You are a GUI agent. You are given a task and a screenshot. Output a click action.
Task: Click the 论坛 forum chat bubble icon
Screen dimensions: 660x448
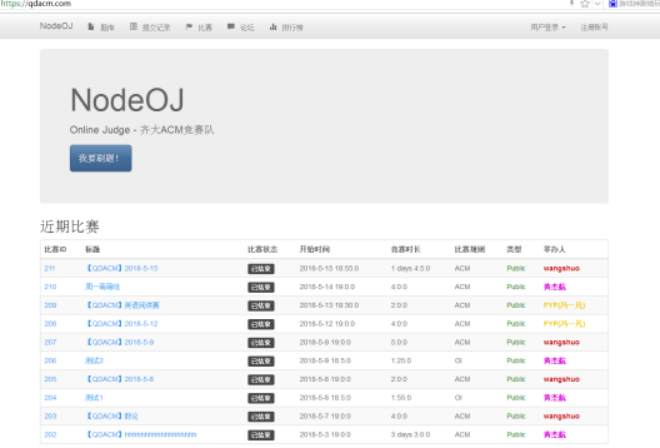pos(231,27)
